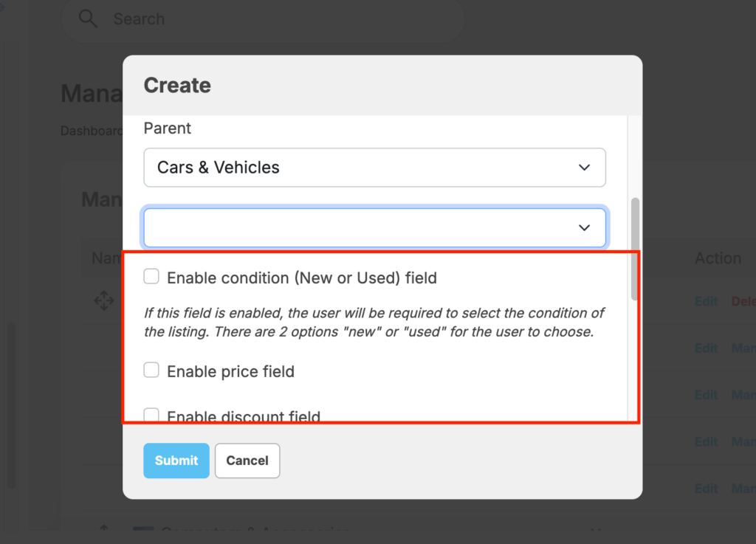Click the magnifier icon in search bar
Viewport: 756px width, 544px height.
click(x=88, y=19)
